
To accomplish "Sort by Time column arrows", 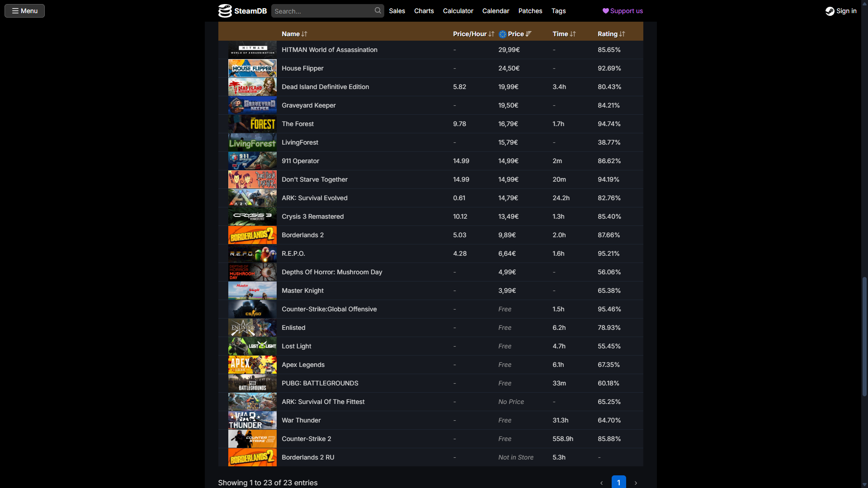I will coord(573,34).
